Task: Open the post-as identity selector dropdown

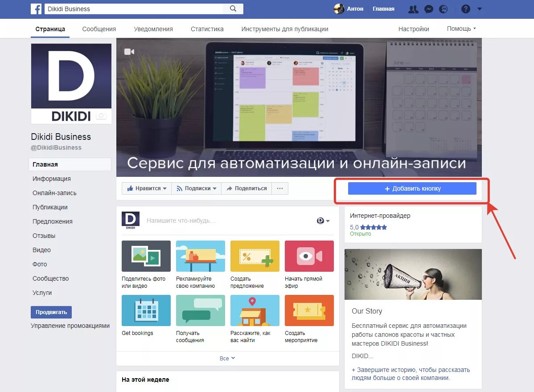Action: (323, 221)
